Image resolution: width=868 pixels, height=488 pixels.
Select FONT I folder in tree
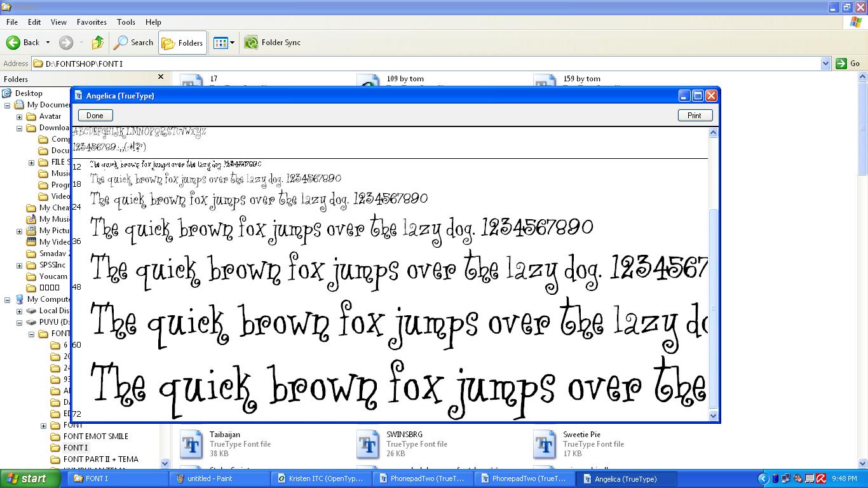pyautogui.click(x=75, y=448)
